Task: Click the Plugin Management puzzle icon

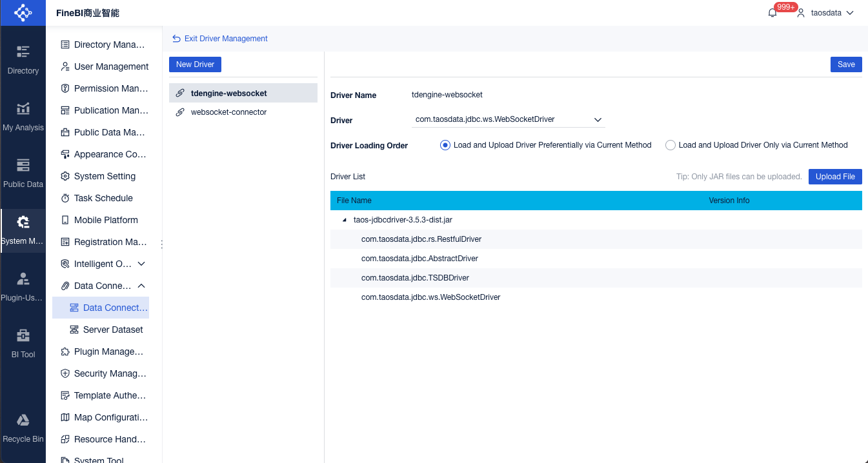Action: click(x=65, y=351)
